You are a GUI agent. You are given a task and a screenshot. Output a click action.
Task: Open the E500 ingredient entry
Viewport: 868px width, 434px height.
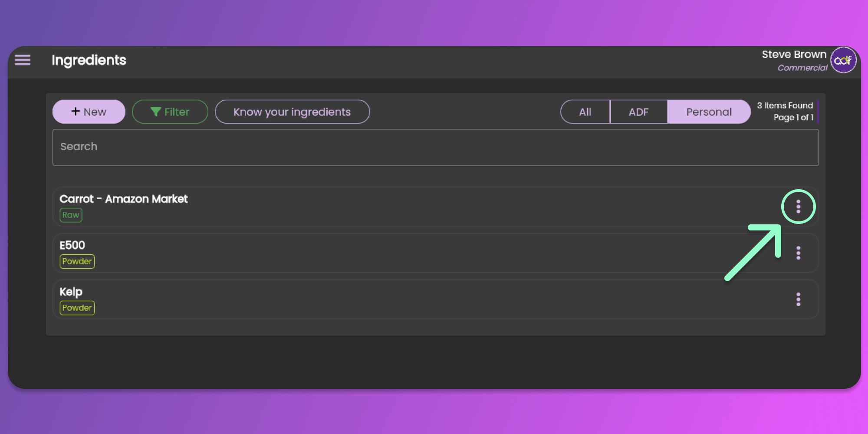tap(72, 245)
